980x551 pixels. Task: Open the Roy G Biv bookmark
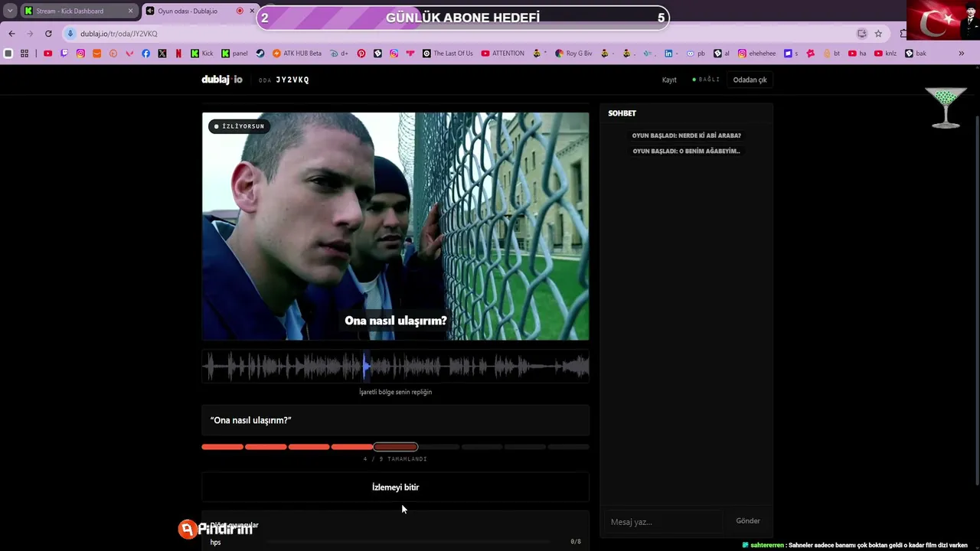[573, 54]
